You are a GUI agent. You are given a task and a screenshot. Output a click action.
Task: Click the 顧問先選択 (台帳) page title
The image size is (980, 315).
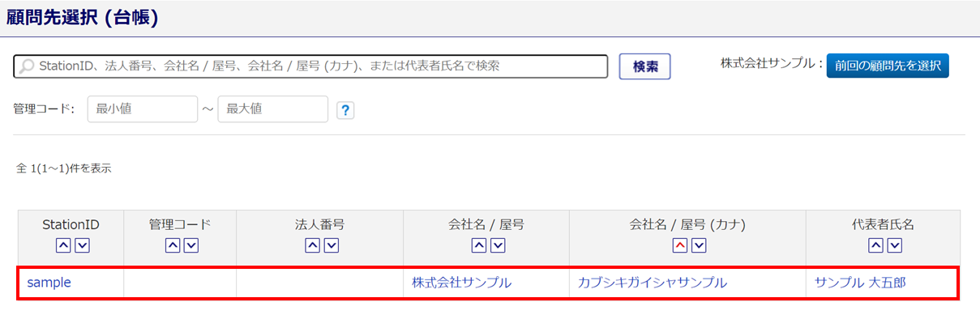click(x=82, y=18)
